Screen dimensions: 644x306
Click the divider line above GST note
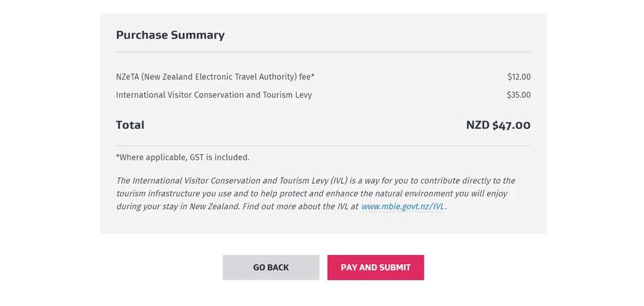323,146
